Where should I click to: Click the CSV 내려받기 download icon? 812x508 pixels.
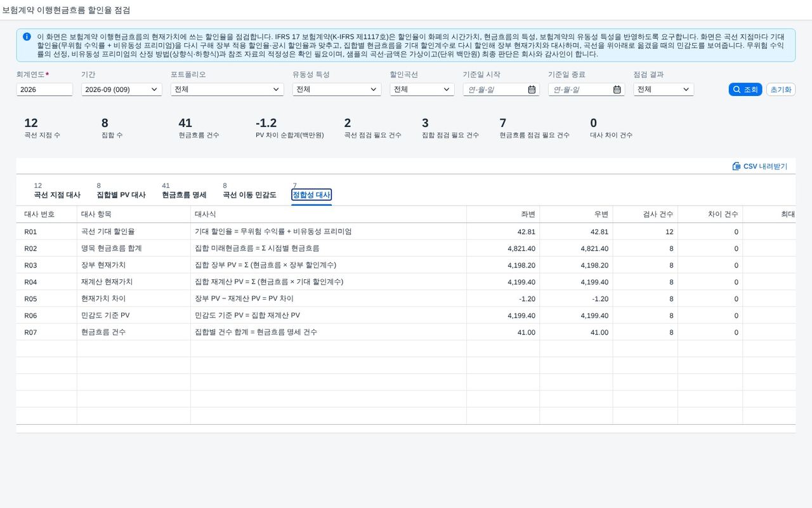coord(737,166)
